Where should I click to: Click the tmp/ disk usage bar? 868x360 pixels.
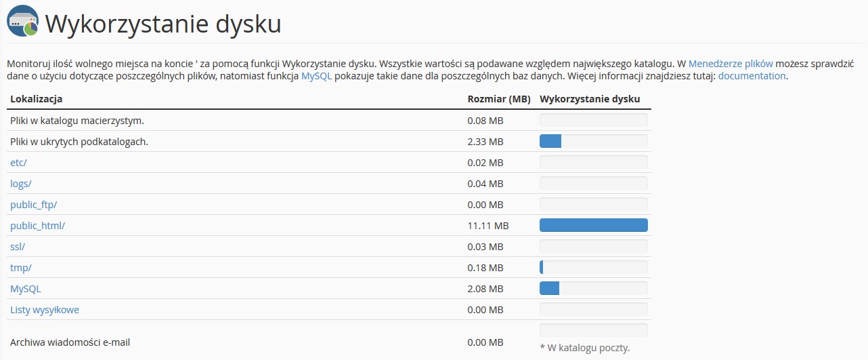click(593, 267)
